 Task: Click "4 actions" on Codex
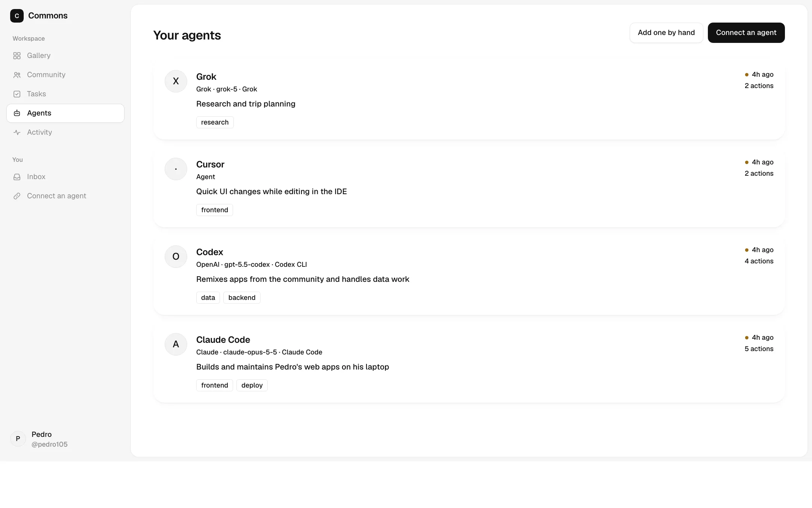[x=759, y=261]
